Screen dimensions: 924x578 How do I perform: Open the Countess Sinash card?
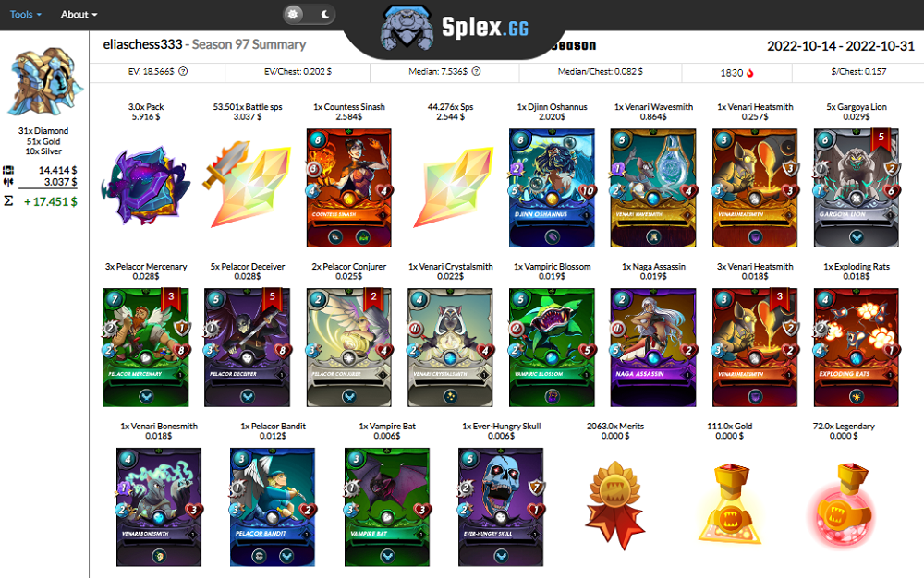coord(349,187)
